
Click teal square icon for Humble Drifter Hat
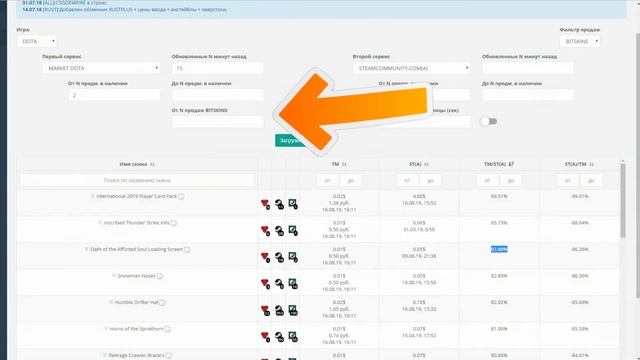(x=293, y=310)
